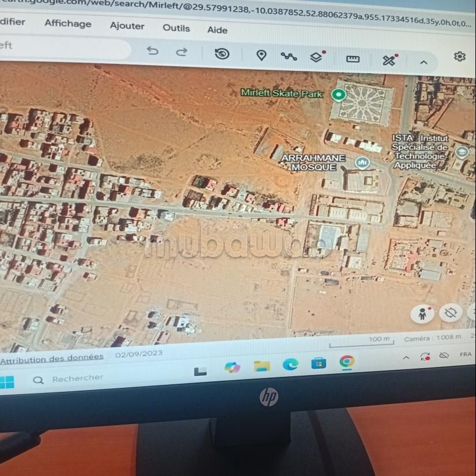Open the Affichage menu

click(x=68, y=24)
